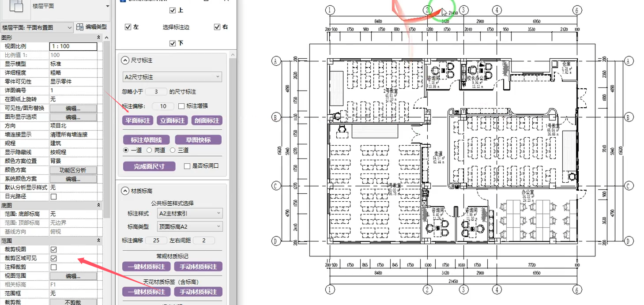Screen dimensions: 644x305
Task: Collapse the 材质标高 section circle arrow
Action: 125,191
